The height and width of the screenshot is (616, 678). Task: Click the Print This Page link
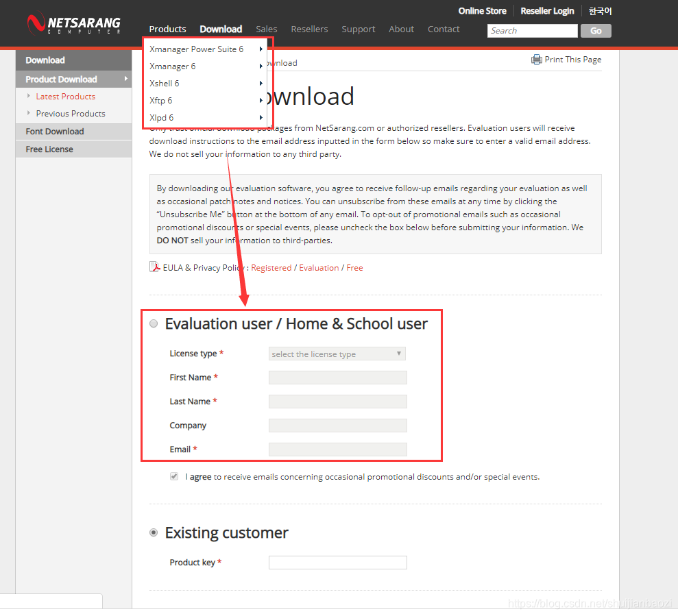[x=573, y=60]
